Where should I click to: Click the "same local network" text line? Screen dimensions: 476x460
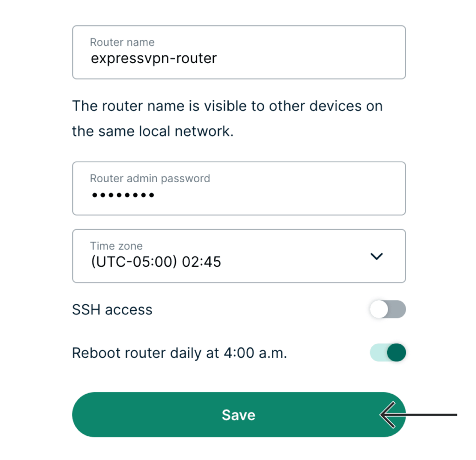[x=152, y=131]
